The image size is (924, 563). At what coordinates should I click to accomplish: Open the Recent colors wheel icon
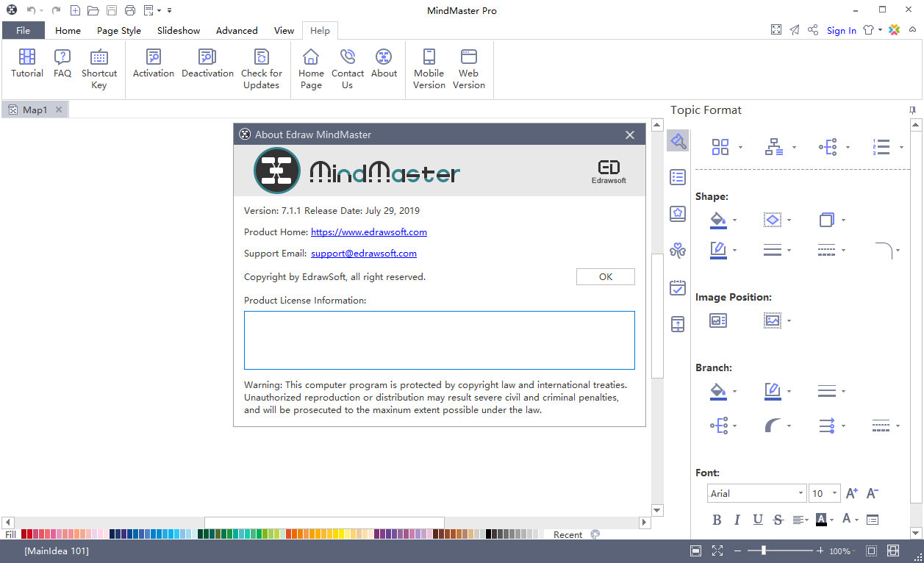coord(595,534)
